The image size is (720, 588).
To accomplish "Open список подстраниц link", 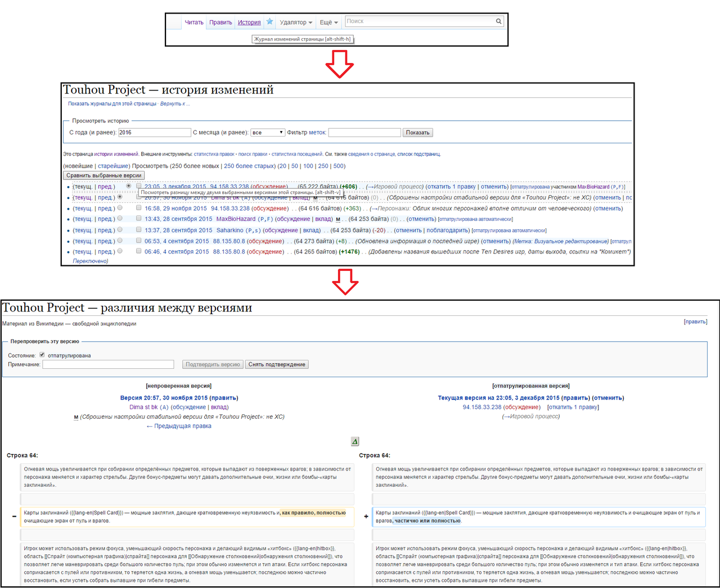I will coord(418,154).
